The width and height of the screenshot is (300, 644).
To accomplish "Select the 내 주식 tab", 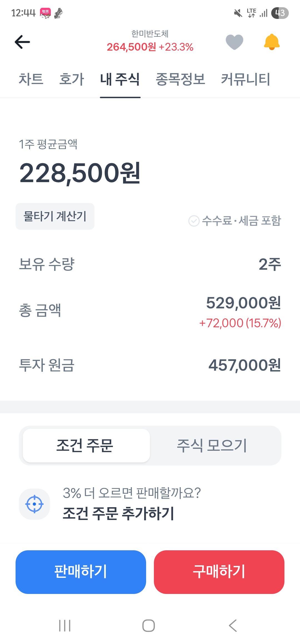I will pyautogui.click(x=120, y=79).
